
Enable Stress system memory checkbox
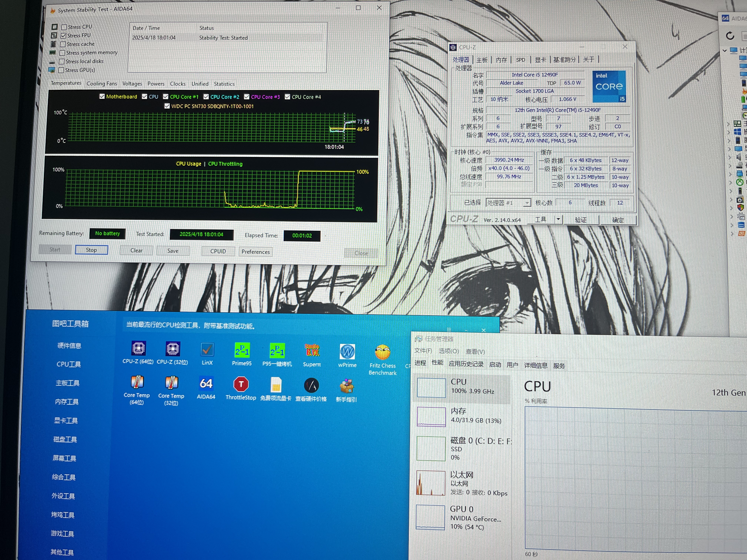pyautogui.click(x=62, y=53)
